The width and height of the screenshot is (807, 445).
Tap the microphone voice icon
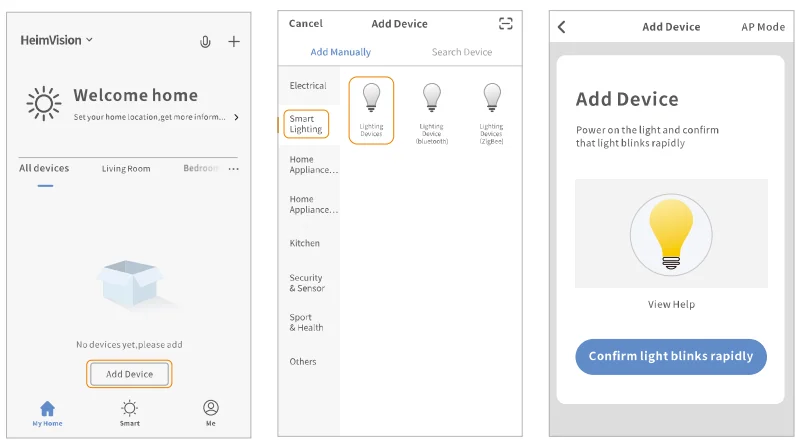click(x=205, y=41)
